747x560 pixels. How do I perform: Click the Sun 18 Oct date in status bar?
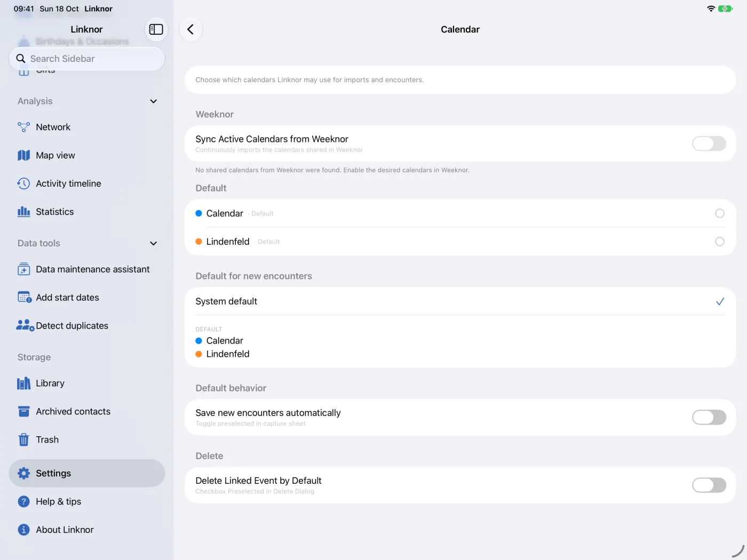[x=59, y=9]
